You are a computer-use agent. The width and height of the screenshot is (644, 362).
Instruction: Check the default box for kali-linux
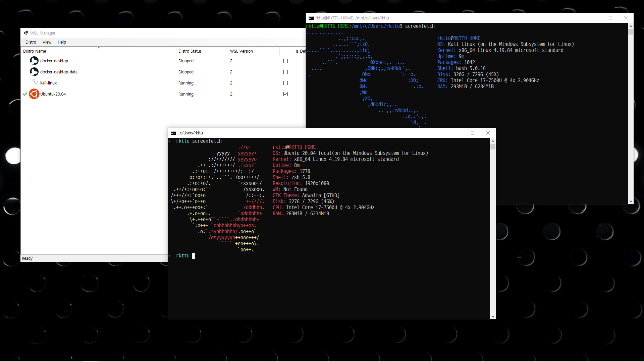285,83
